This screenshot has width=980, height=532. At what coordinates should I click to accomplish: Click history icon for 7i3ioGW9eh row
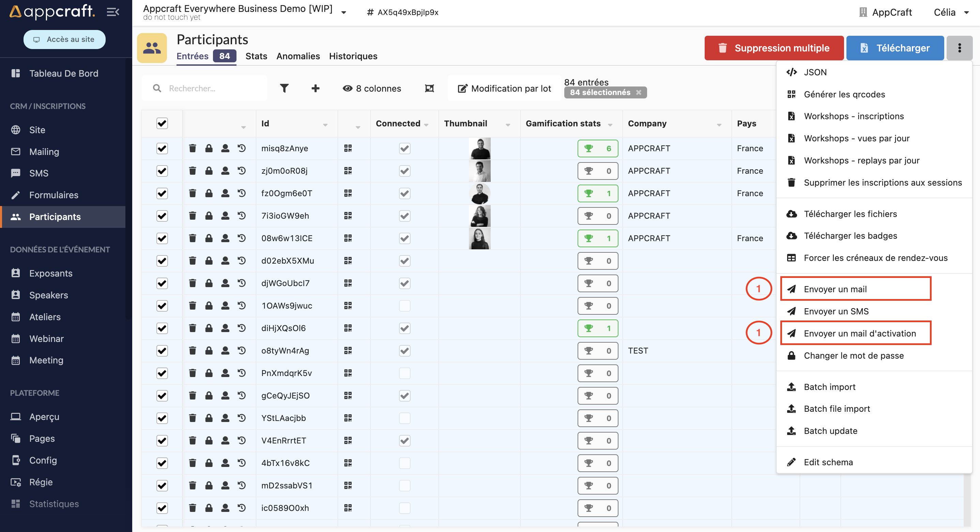pos(242,216)
